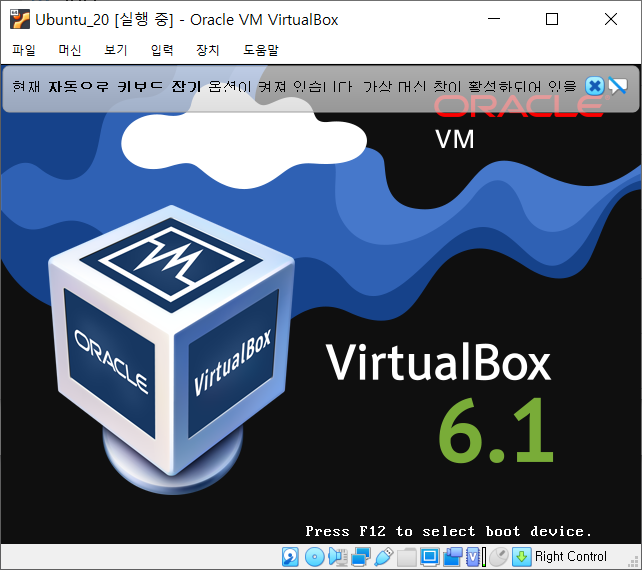The image size is (642, 570).
Task: Click the VirtualBox app icon in the title bar
Action: (x=20, y=19)
